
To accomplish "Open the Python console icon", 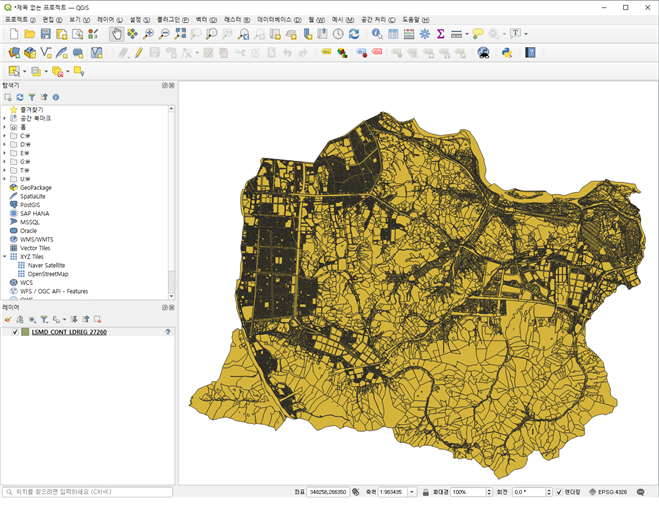I will [506, 52].
